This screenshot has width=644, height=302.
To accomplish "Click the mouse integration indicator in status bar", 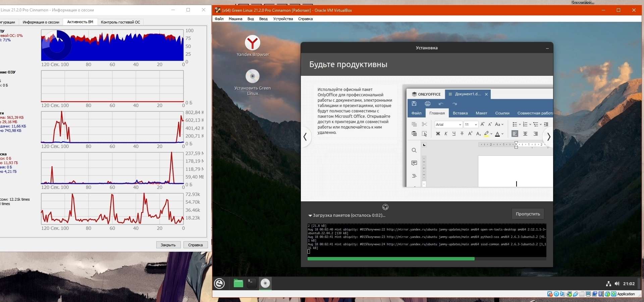I will tap(607, 294).
